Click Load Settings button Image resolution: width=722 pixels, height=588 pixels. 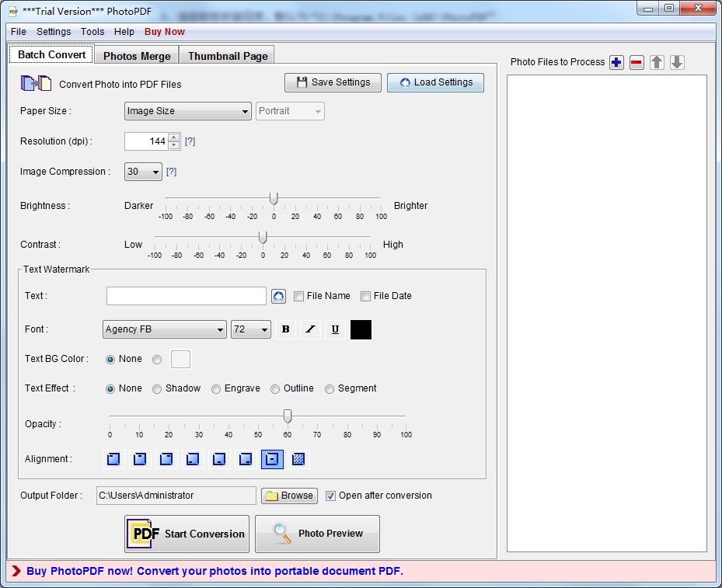(x=435, y=82)
